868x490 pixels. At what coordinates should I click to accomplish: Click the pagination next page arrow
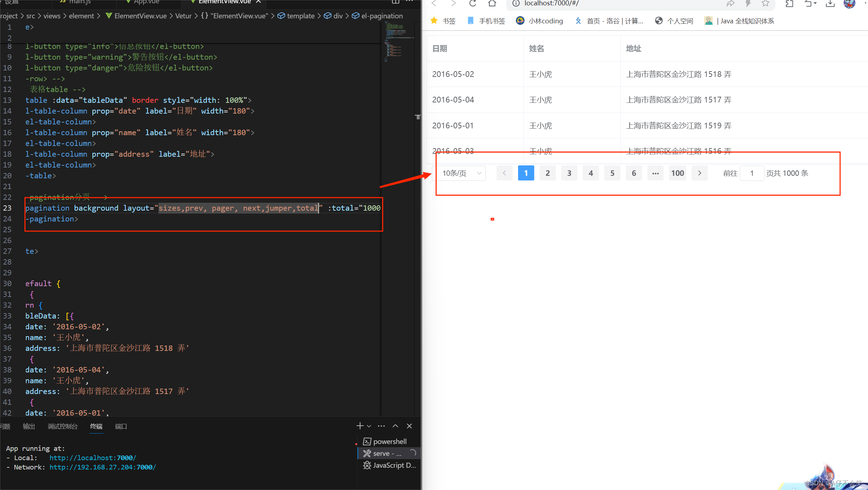[700, 173]
